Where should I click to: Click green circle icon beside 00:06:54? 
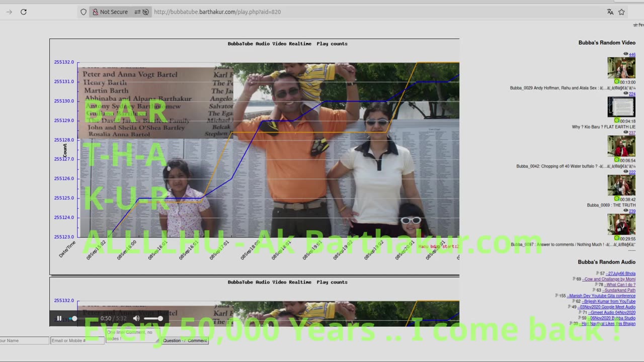(x=617, y=160)
